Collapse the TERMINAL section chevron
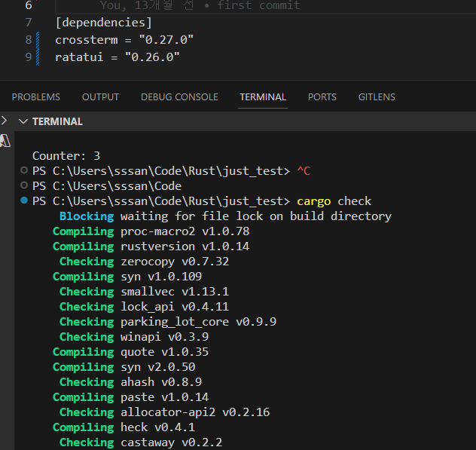Viewport: 476px width, 450px height. [23, 121]
